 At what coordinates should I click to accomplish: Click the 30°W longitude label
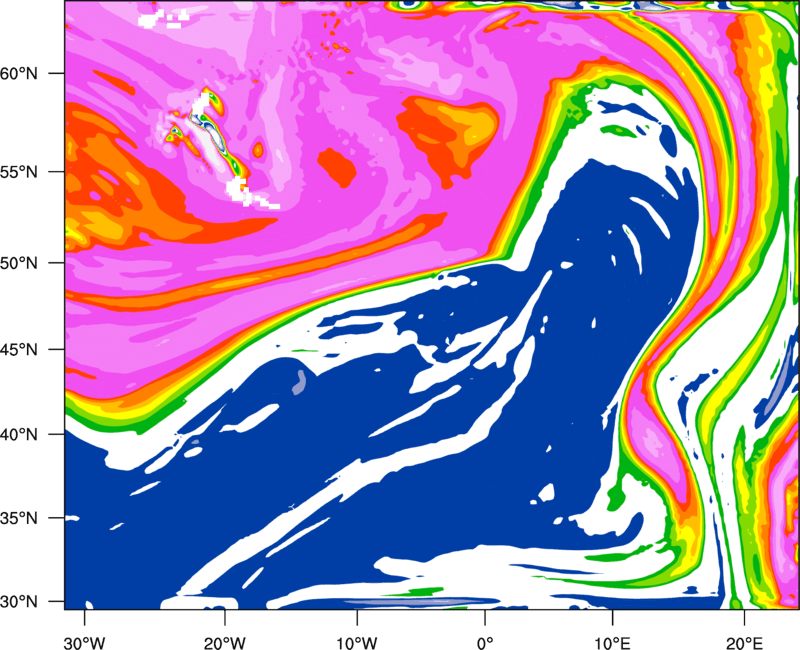click(x=84, y=643)
